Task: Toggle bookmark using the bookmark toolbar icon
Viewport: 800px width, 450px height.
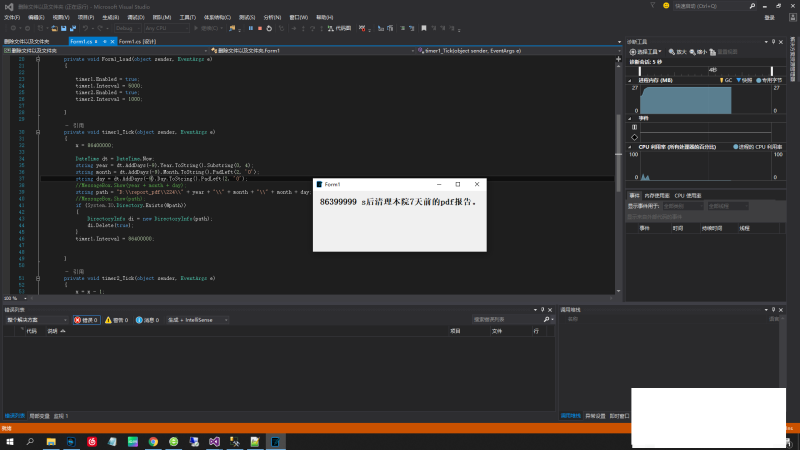Action: pyautogui.click(x=423, y=29)
